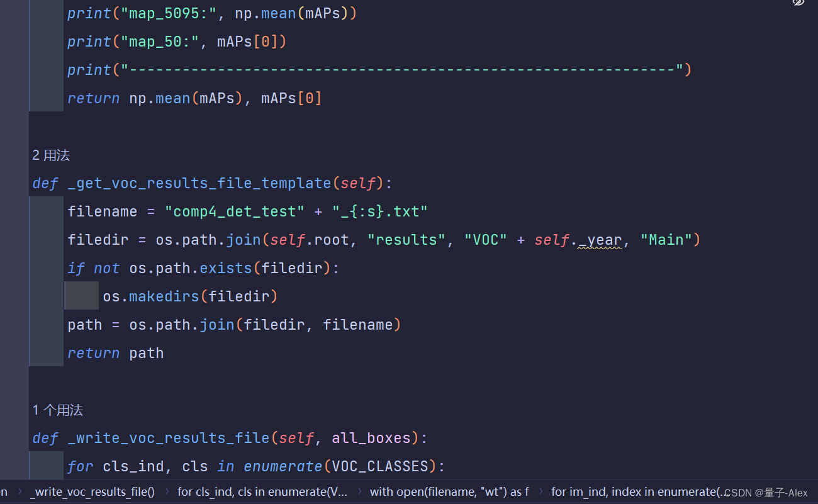Image resolution: width=818 pixels, height=504 pixels.
Task: Click the cls_ind loop variable in code
Action: [133, 466]
